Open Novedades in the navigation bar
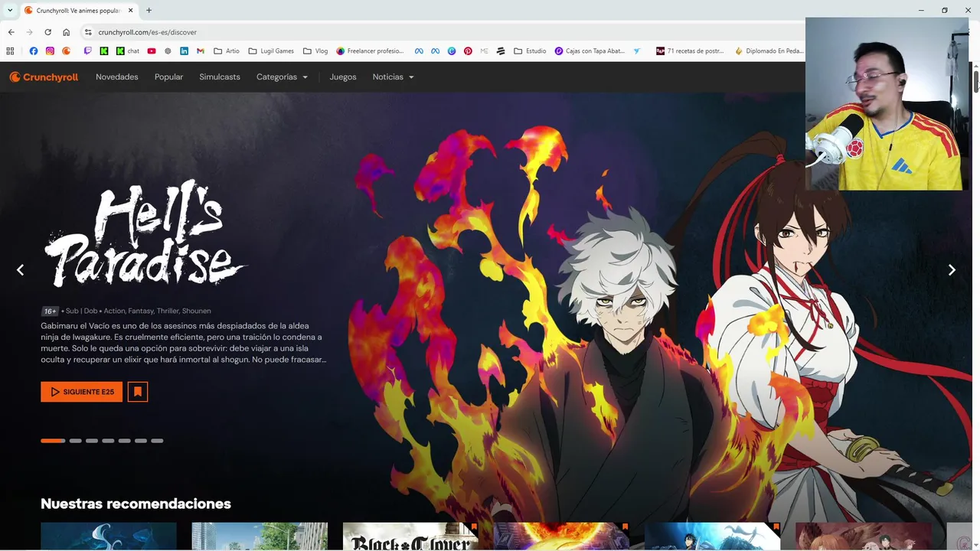The height and width of the screenshot is (551, 980). (117, 77)
